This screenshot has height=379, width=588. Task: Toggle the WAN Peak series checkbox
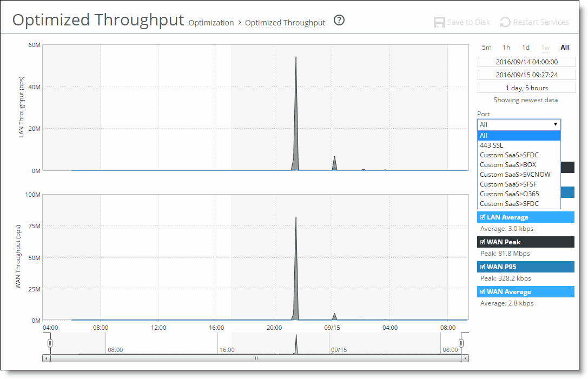click(483, 242)
